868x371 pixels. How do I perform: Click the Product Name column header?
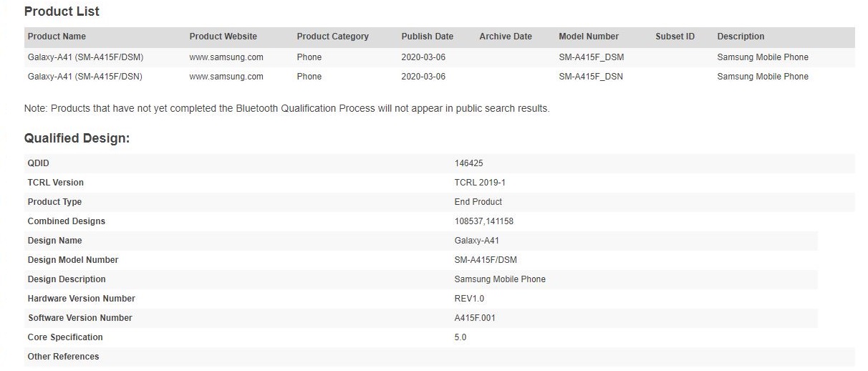(57, 37)
